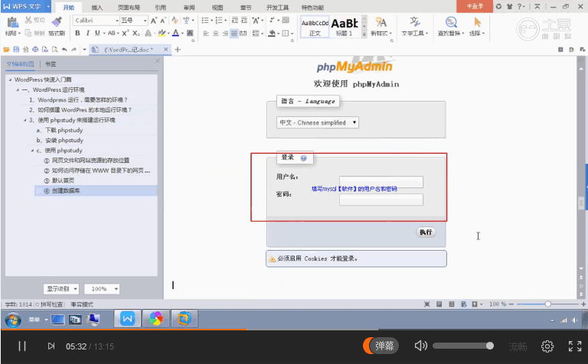Image resolution: width=588 pixels, height=364 pixels.
Task: Skip to the next video
Action: click(51, 346)
